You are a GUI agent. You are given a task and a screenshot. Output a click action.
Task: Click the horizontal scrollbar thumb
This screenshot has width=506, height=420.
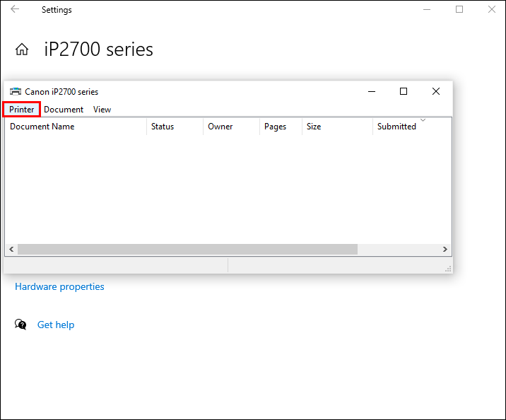click(187, 250)
